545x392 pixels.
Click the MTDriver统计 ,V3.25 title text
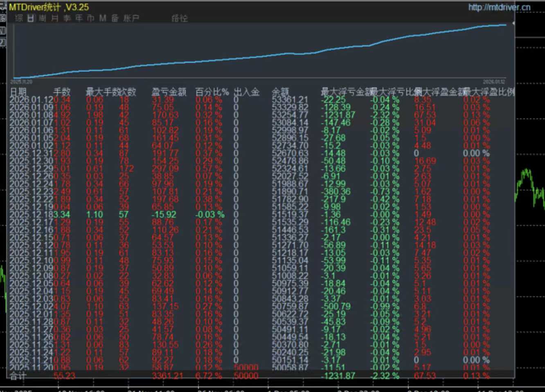[49, 7]
